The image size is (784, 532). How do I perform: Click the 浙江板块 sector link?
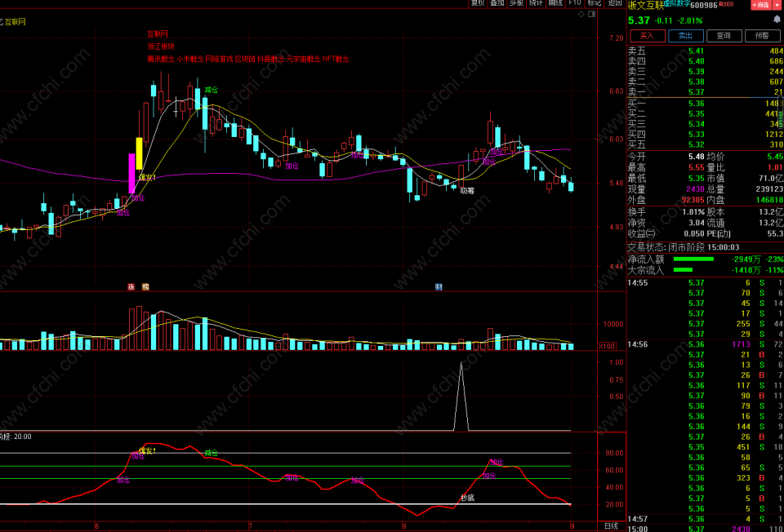pyautogui.click(x=161, y=47)
